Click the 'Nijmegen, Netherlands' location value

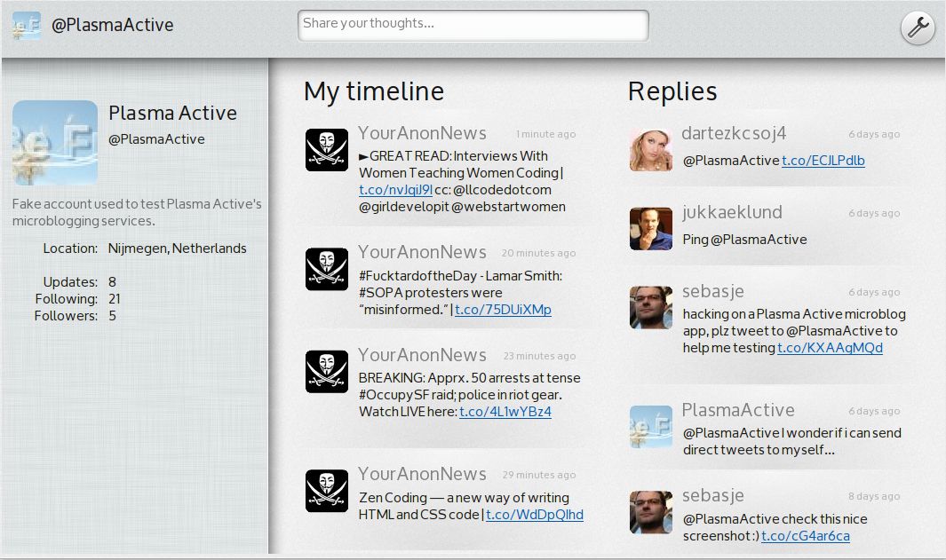pyautogui.click(x=178, y=248)
